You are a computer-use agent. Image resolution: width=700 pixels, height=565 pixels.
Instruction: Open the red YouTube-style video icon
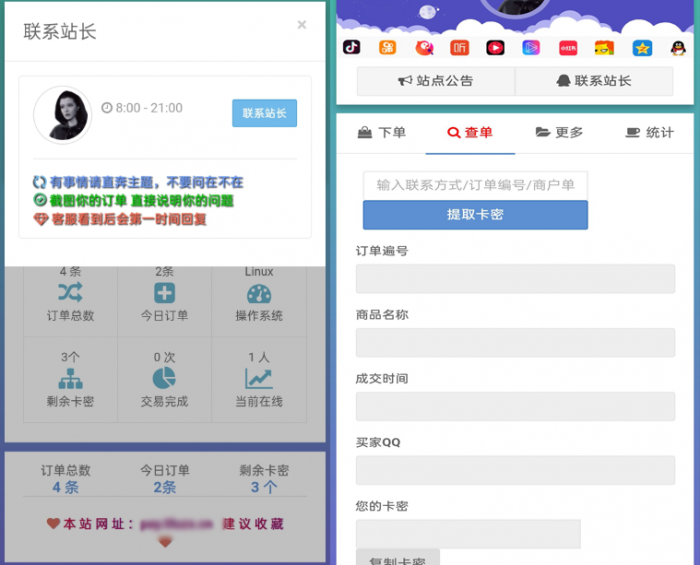(x=495, y=47)
